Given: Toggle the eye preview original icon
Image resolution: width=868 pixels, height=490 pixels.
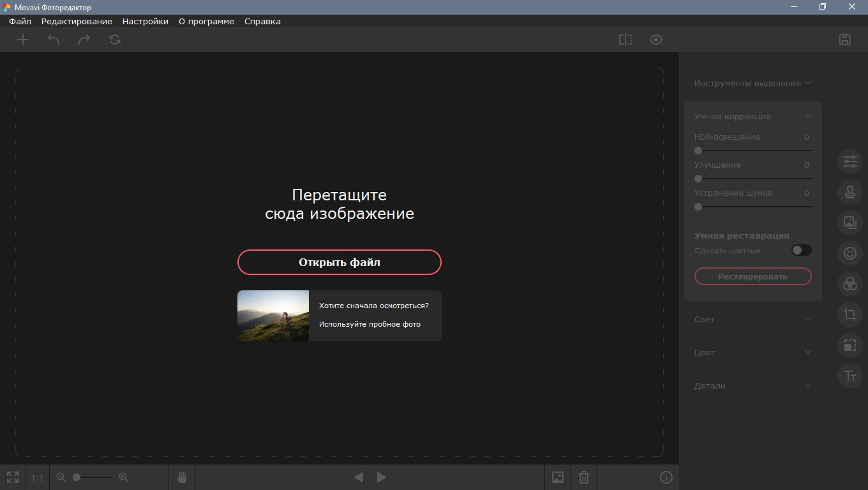Looking at the screenshot, I should 655,40.
